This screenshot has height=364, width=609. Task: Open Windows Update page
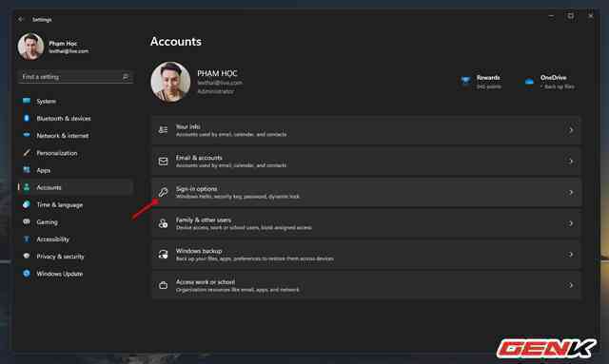pos(75,273)
